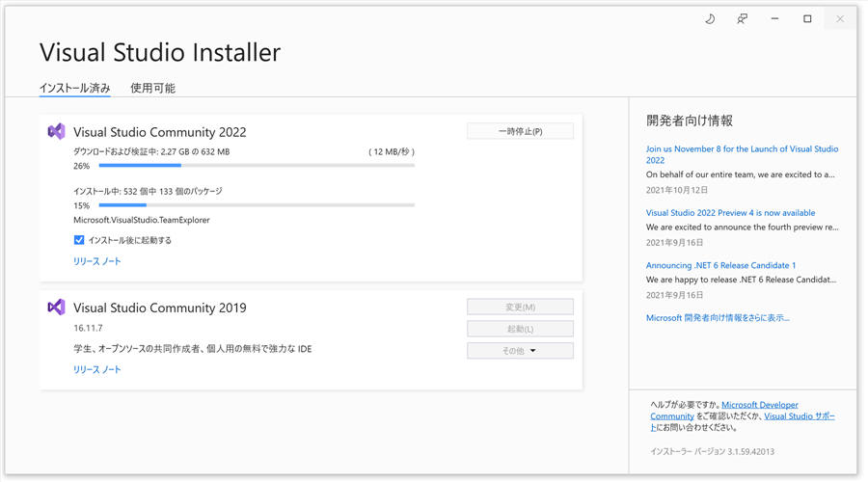Click インストーラー バージョン 3.1.59.42013 text
This screenshot has height=482, width=868.
pyautogui.click(x=712, y=451)
